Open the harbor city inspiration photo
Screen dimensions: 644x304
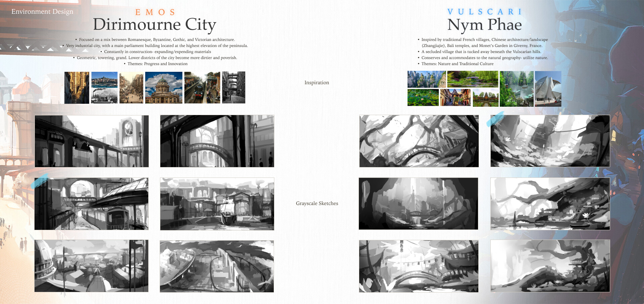click(104, 80)
